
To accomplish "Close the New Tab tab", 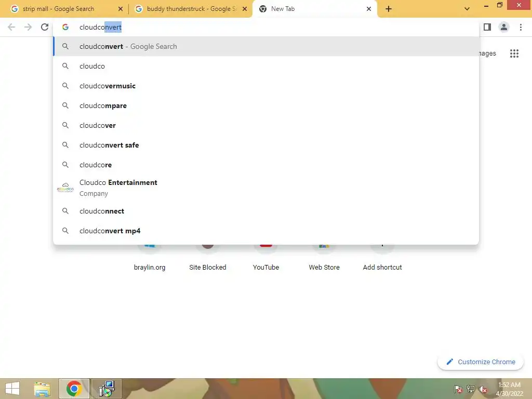I will tap(369, 9).
